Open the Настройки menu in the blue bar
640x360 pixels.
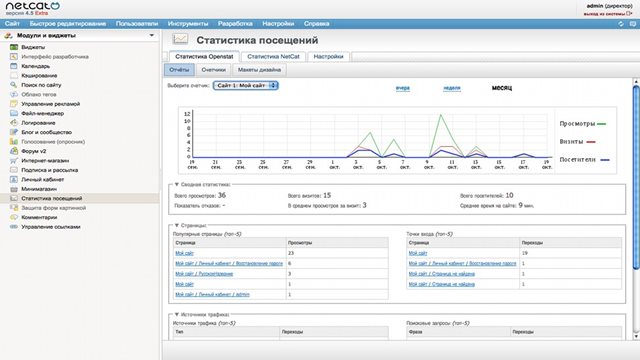tap(278, 24)
